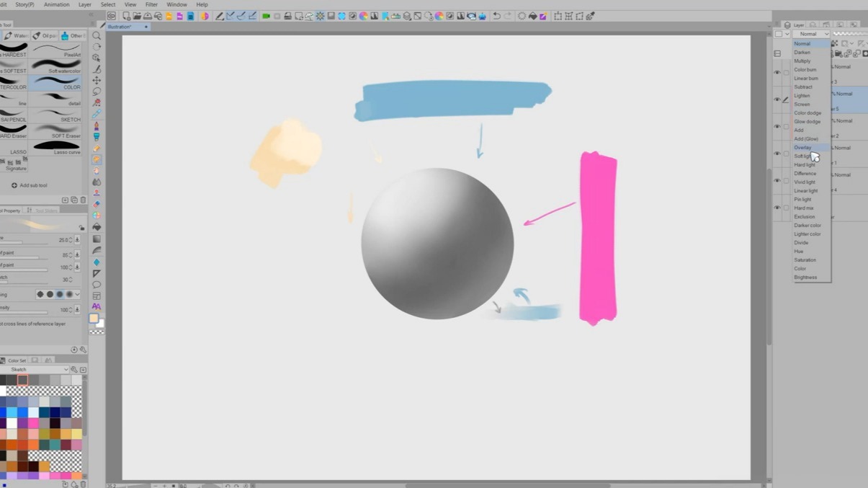Select the Gradient tool

[x=97, y=239]
